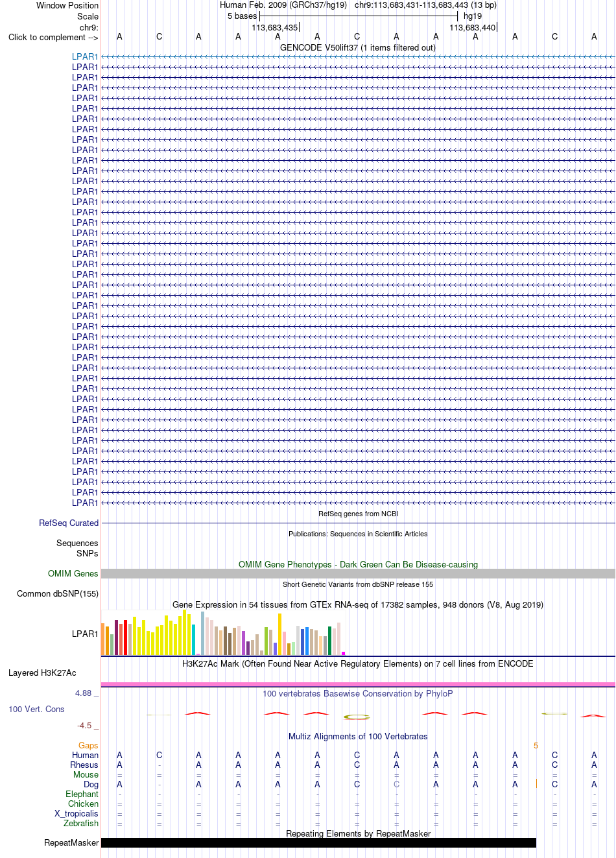Image resolution: width=616 pixels, height=858 pixels.
Task: Select the Chicken species label
Action: (x=83, y=804)
